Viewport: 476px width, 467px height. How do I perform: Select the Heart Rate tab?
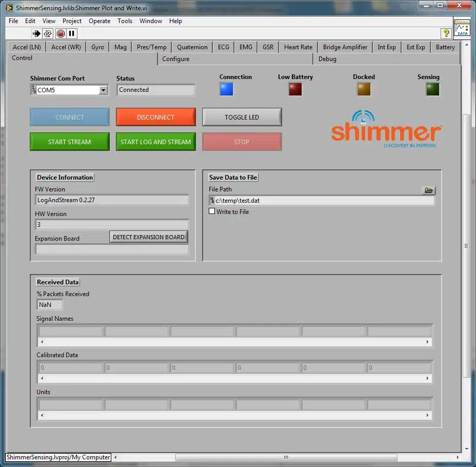tap(298, 47)
